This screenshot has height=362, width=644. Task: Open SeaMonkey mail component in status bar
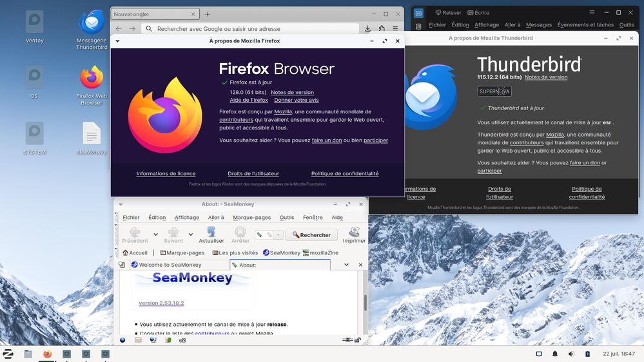pyautogui.click(x=138, y=340)
